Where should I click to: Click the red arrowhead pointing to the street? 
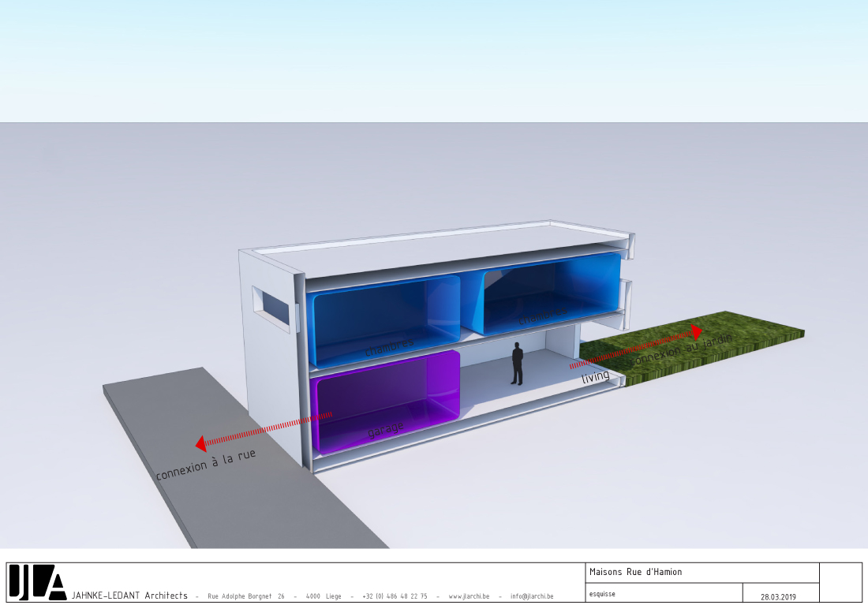click(x=201, y=443)
